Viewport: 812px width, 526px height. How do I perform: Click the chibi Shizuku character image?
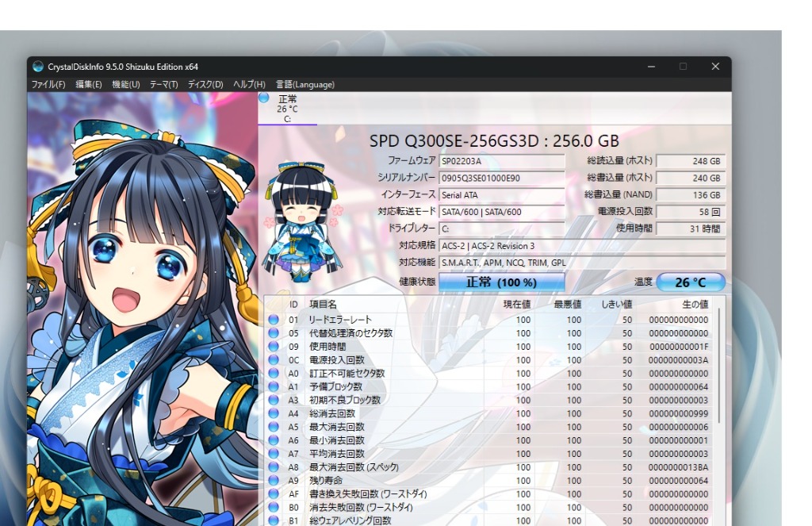click(302, 222)
